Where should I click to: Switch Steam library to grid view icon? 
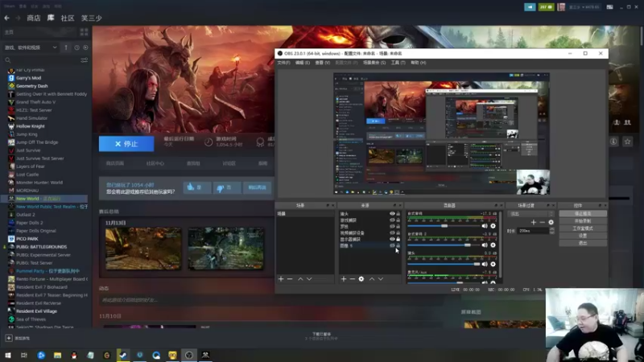point(85,32)
